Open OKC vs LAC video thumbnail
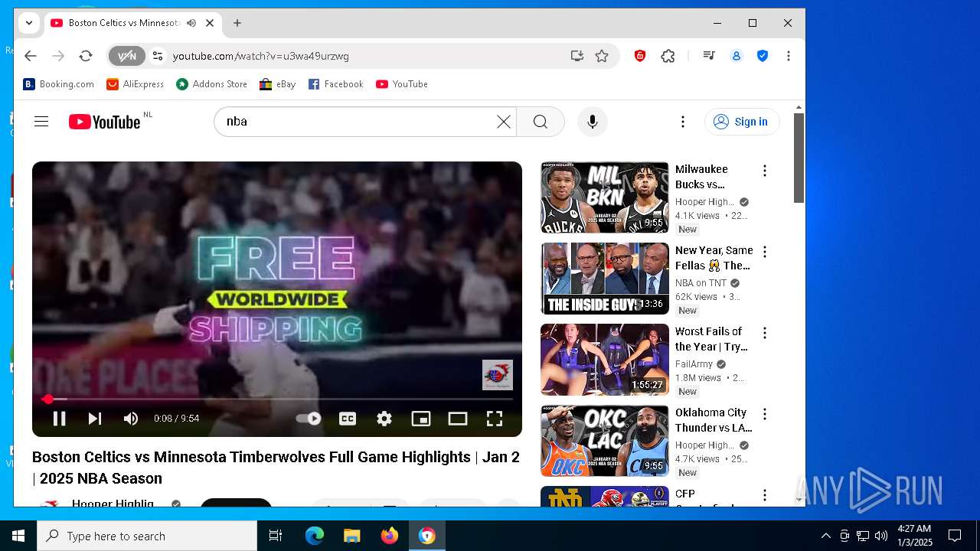 (605, 441)
